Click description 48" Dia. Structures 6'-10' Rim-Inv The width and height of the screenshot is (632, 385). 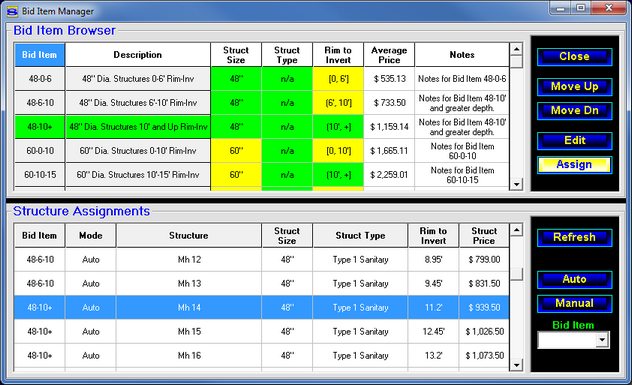[x=138, y=103]
